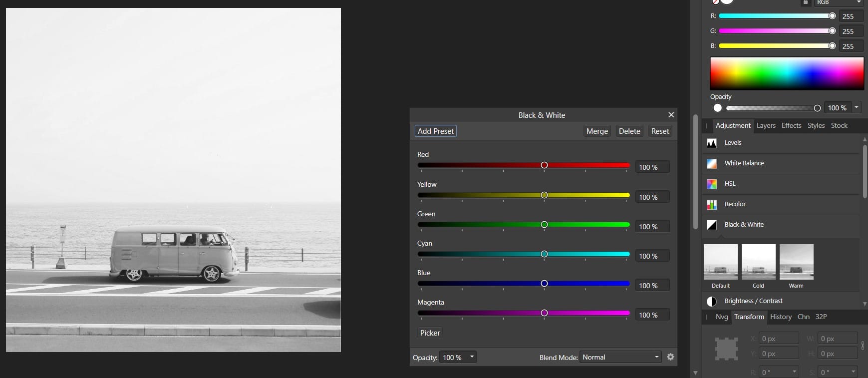This screenshot has width=868, height=378.
Task: Click the Add Preset button
Action: coord(436,131)
